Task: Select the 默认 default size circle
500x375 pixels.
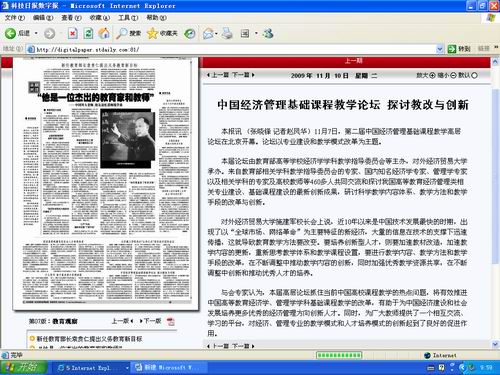Action: click(x=474, y=75)
